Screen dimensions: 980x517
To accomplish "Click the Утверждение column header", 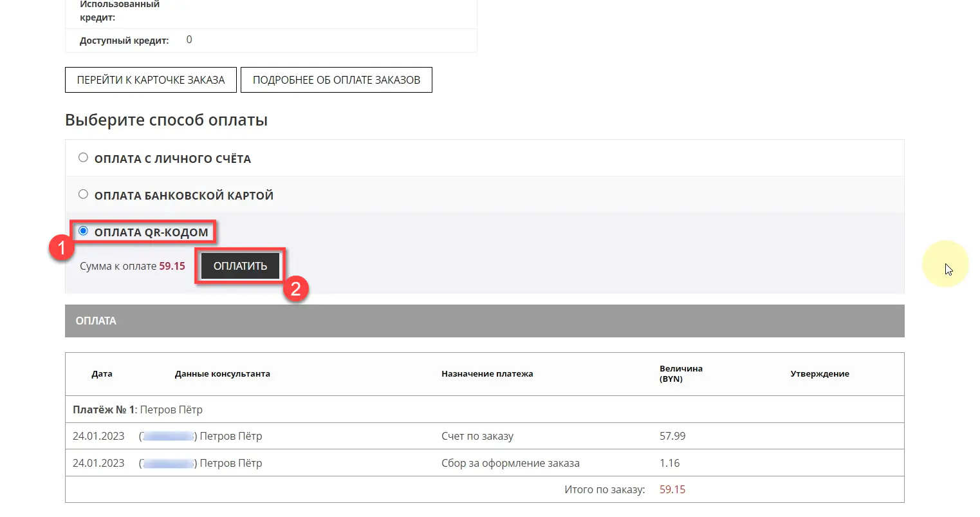I will coord(819,374).
